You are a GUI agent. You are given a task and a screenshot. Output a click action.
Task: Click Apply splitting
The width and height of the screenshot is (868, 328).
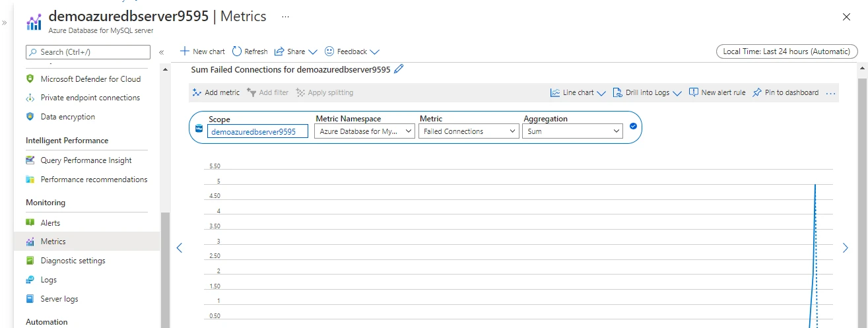(x=324, y=92)
